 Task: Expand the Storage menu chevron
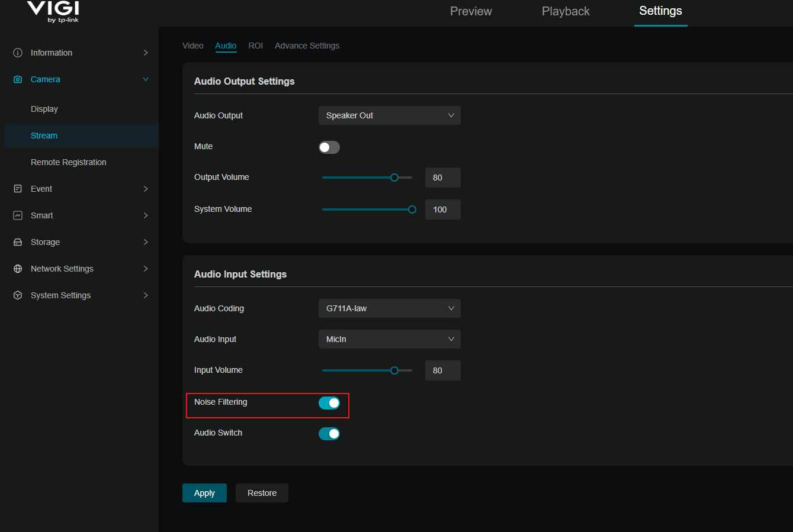click(x=146, y=242)
